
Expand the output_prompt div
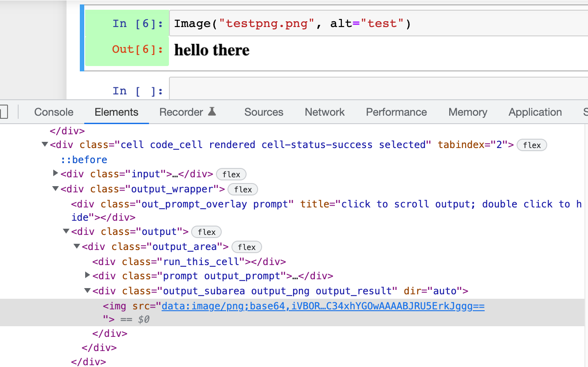[x=87, y=275]
